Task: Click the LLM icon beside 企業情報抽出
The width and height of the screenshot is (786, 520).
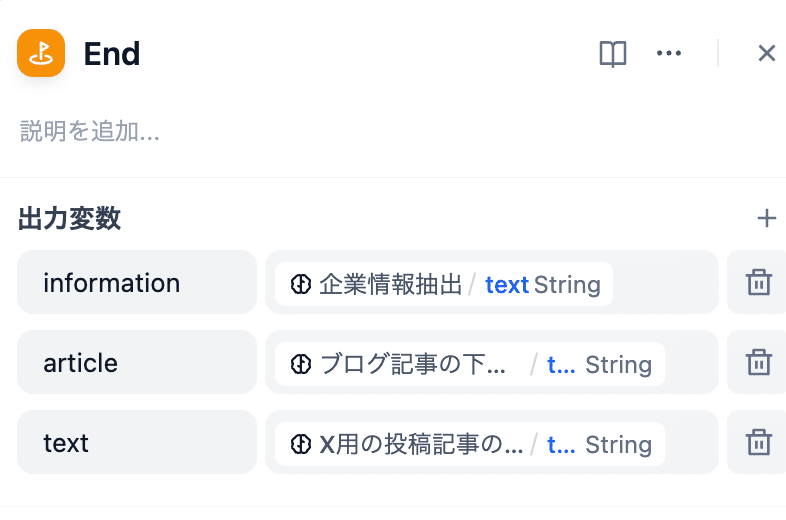Action: (x=301, y=284)
